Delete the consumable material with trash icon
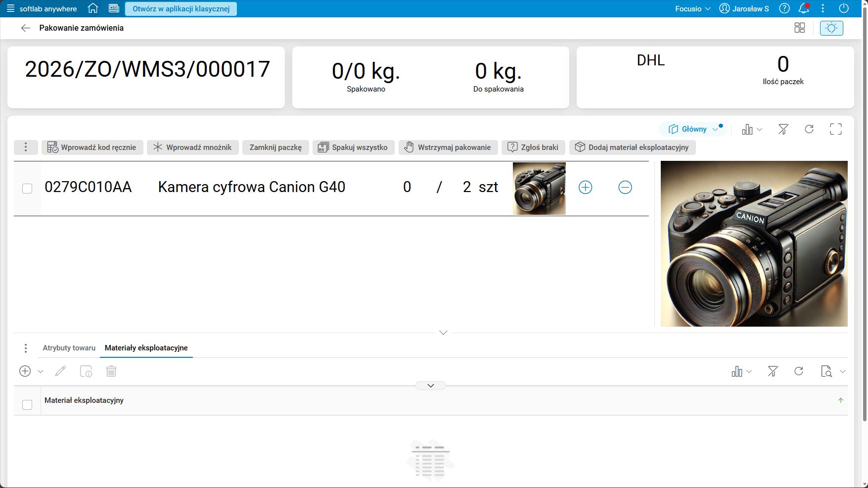The width and height of the screenshot is (868, 488). [x=111, y=371]
